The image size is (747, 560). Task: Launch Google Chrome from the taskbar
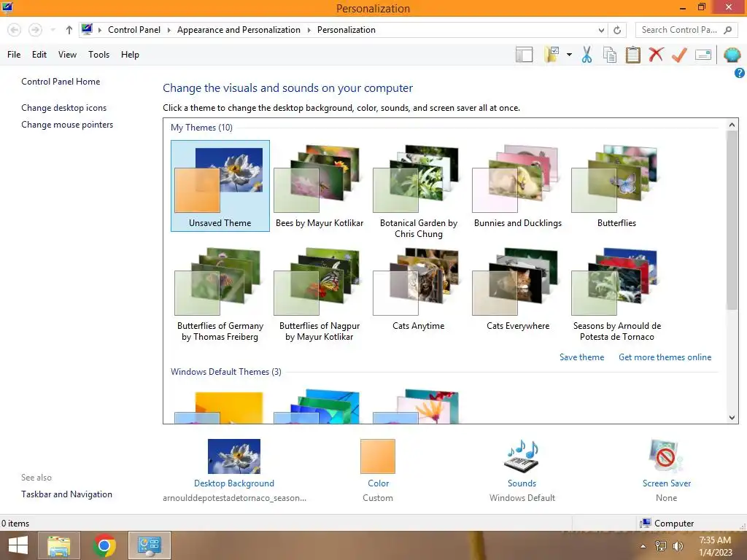(104, 545)
